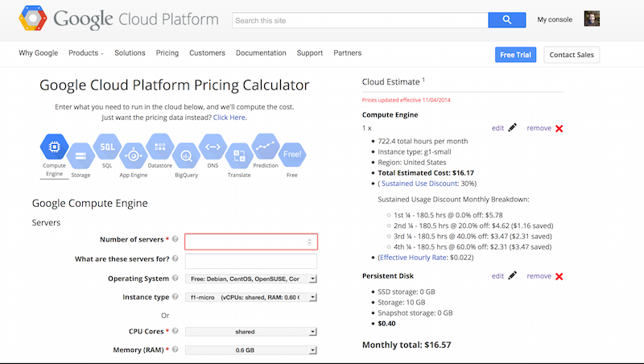This screenshot has width=644, height=364.
Task: Click the Contact Sales button
Action: point(572,55)
